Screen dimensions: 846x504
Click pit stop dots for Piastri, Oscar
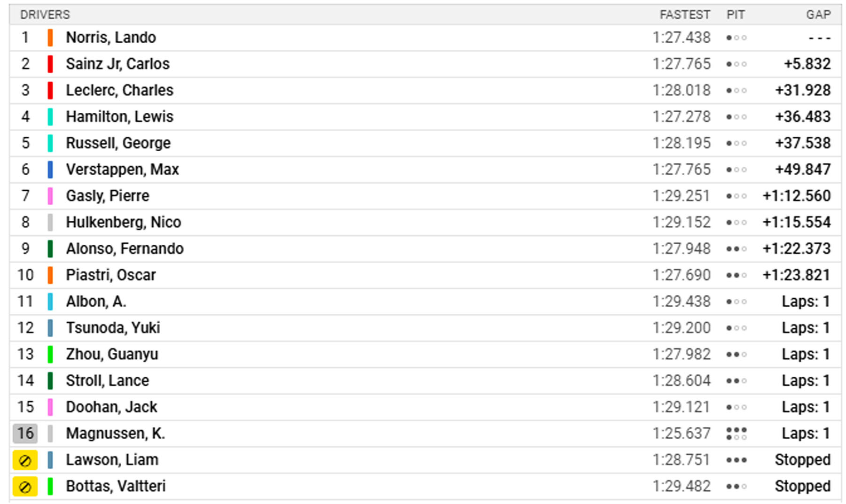pos(736,275)
